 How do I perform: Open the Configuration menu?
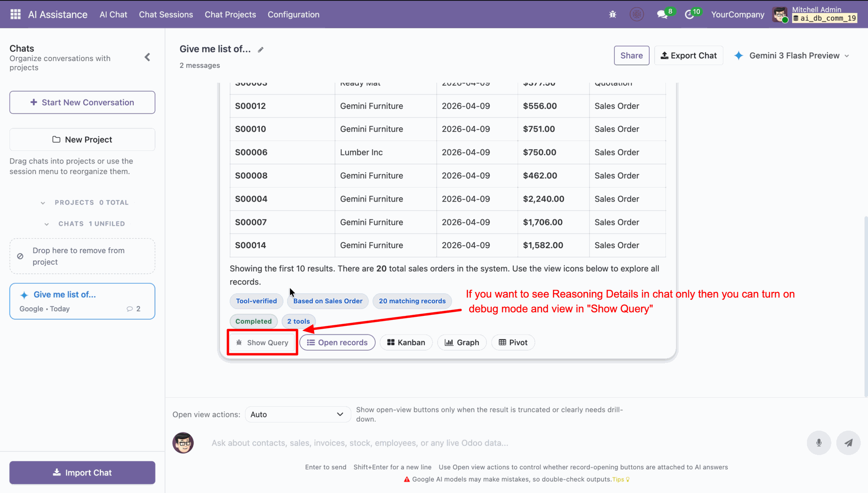coord(293,14)
